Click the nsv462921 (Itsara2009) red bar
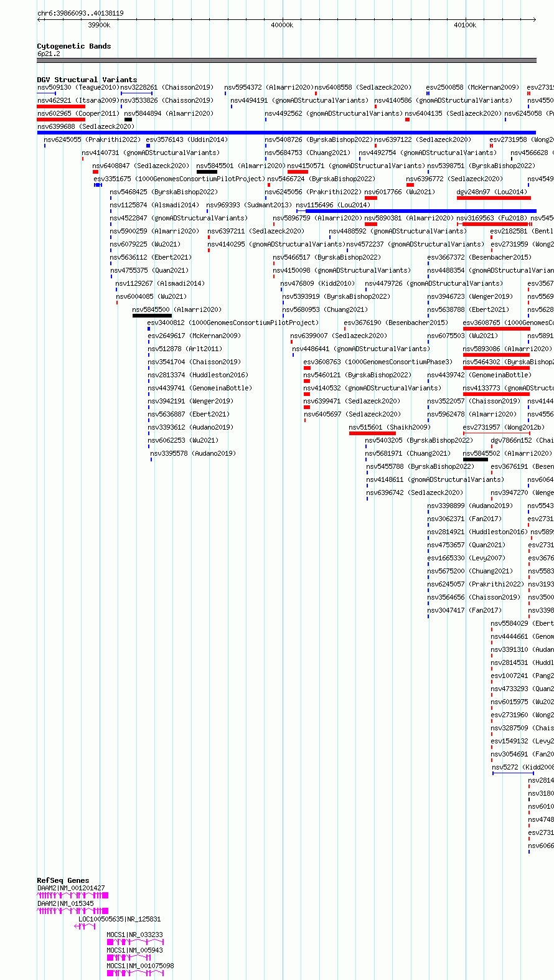 pos(61,106)
